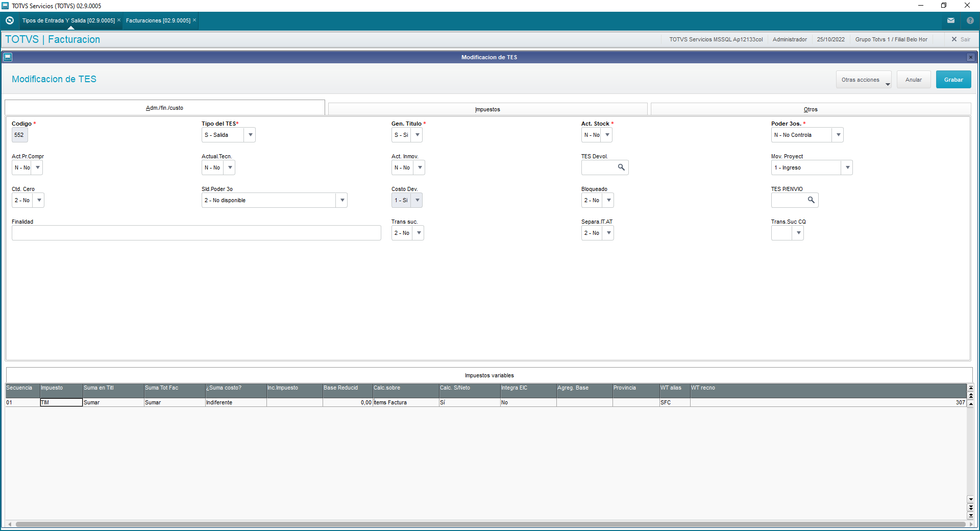Click the Modificacion de TES window menu icon
The image size is (980, 531).
(x=8, y=57)
